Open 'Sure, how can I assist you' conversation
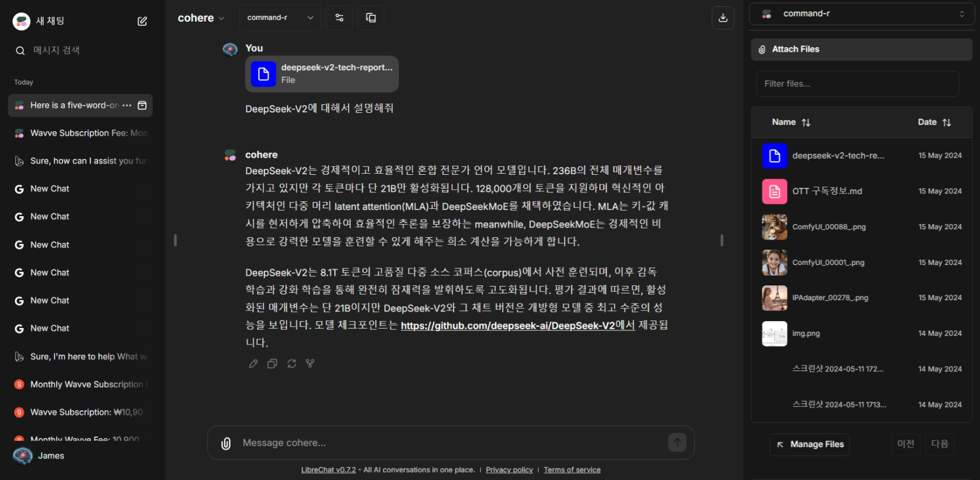This screenshot has height=480, width=980. tap(81, 161)
